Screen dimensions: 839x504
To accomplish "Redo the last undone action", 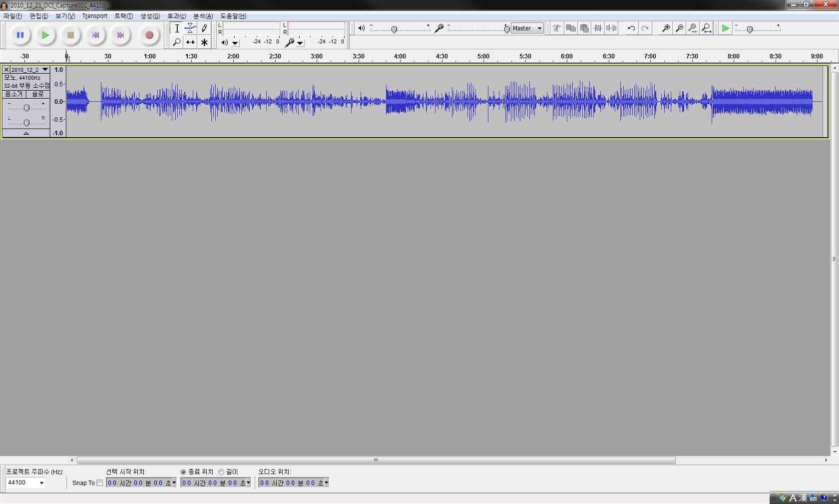I will pos(645,28).
